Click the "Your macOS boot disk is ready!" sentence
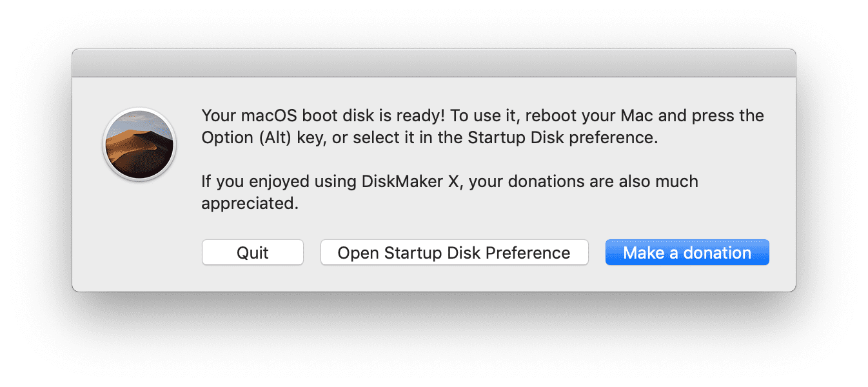 [x=323, y=116]
